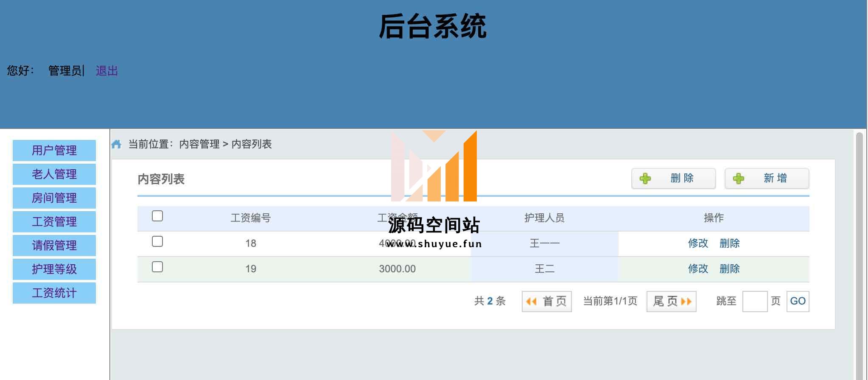Click the orange forward arrows on 尾页
Image resolution: width=868 pixels, height=380 pixels.
click(x=686, y=302)
